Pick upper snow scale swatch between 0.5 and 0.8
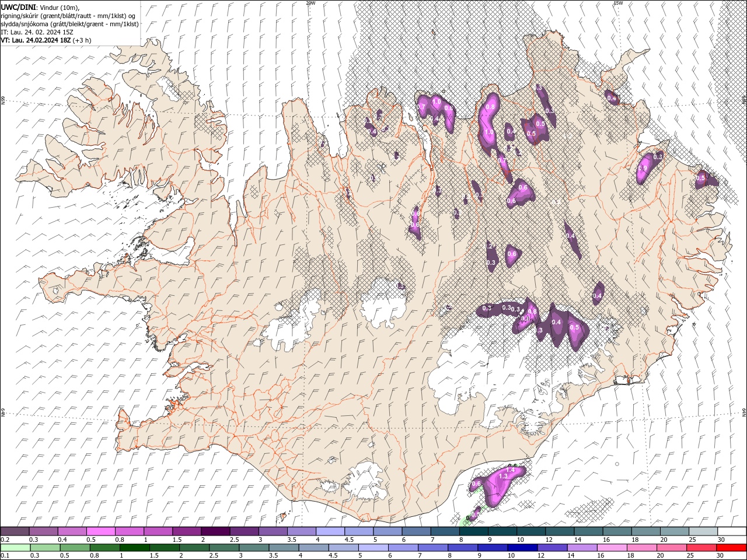747x560 pixels. [x=100, y=531]
